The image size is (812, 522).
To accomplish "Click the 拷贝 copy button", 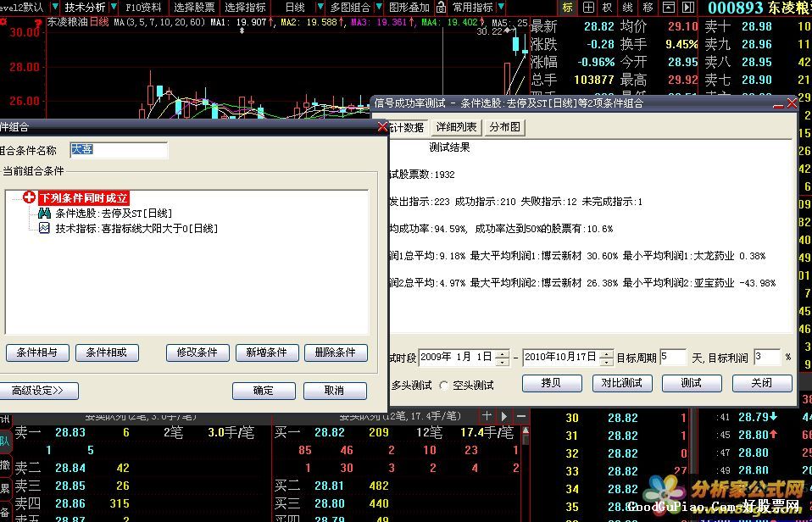I will pyautogui.click(x=552, y=383).
